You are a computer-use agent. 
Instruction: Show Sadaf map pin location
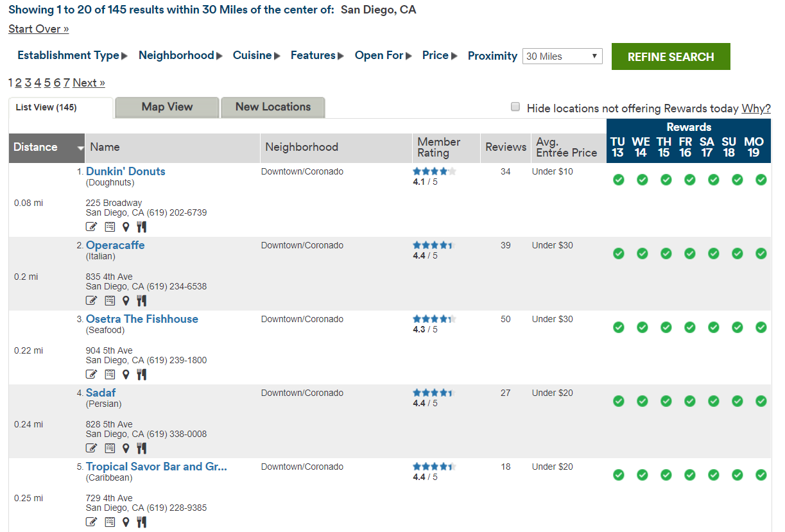126,448
